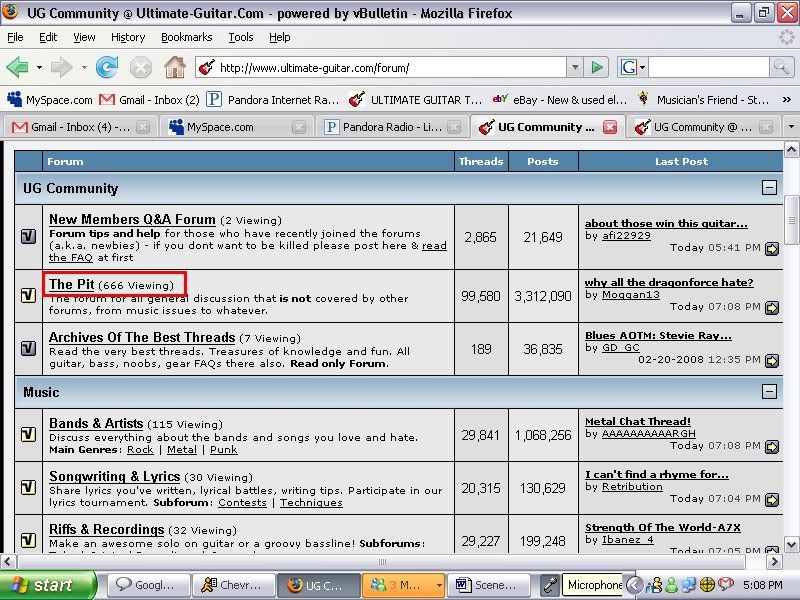Reload the page with the Refresh icon
Image resolution: width=800 pixels, height=600 pixels.
coord(107,67)
